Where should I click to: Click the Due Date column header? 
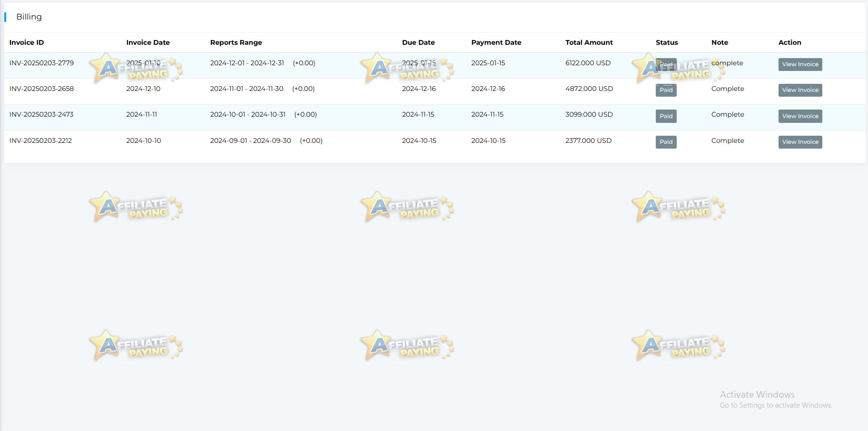tap(418, 42)
